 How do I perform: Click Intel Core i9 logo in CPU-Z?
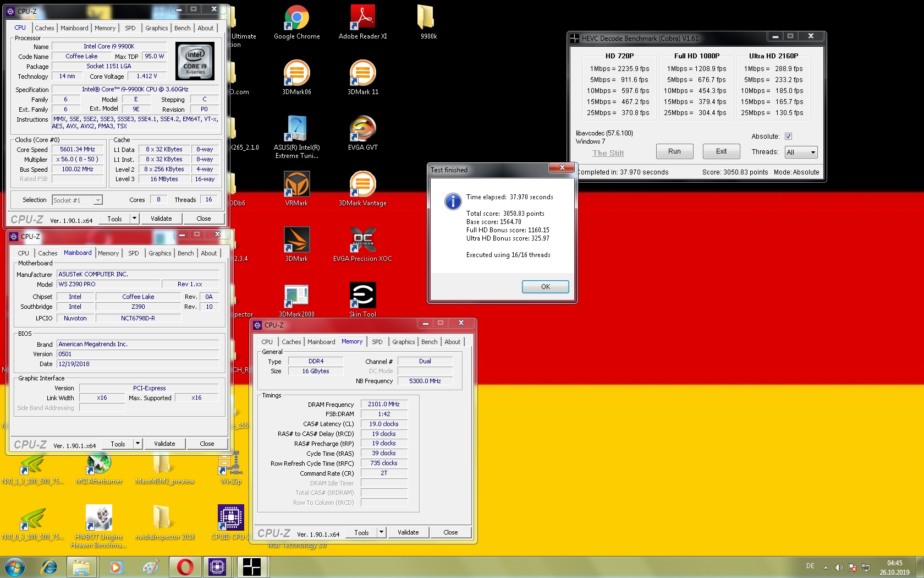(x=195, y=62)
